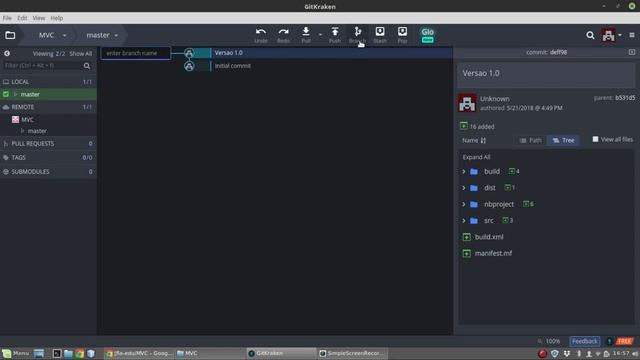Switch to SimpleScreenRecorder taskbar item
Screen dimensions: 640x360
coord(352,353)
